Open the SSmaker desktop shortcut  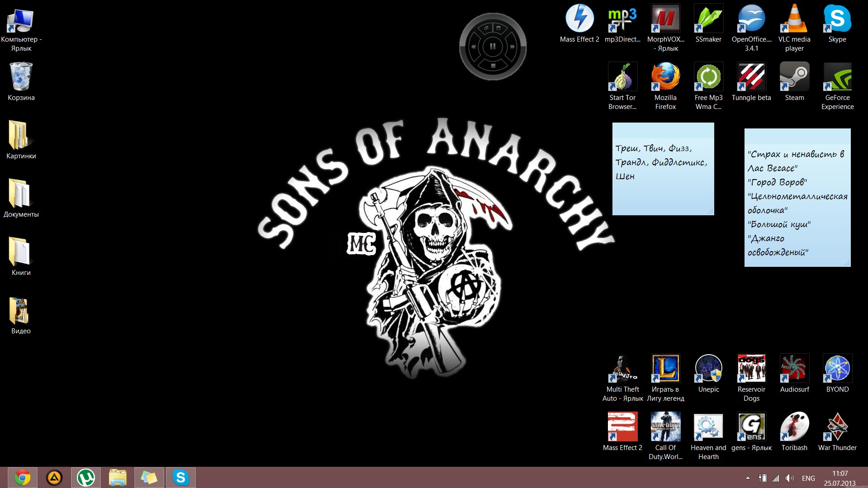click(x=708, y=19)
